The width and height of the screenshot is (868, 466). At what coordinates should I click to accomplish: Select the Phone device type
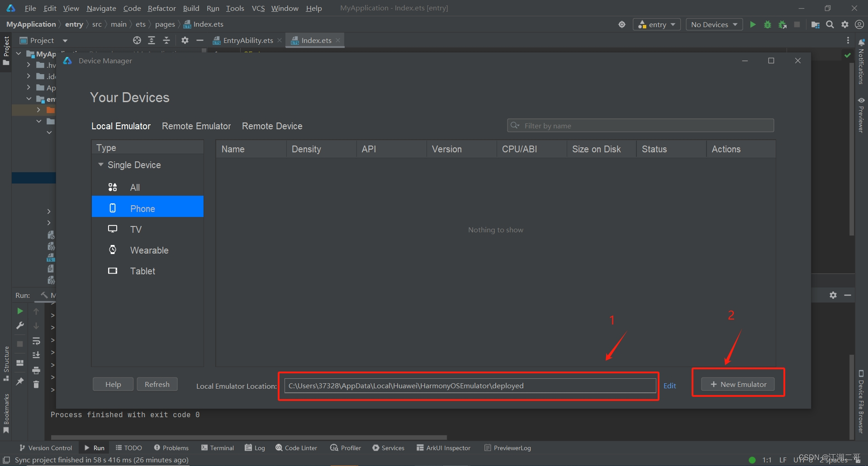tap(147, 208)
